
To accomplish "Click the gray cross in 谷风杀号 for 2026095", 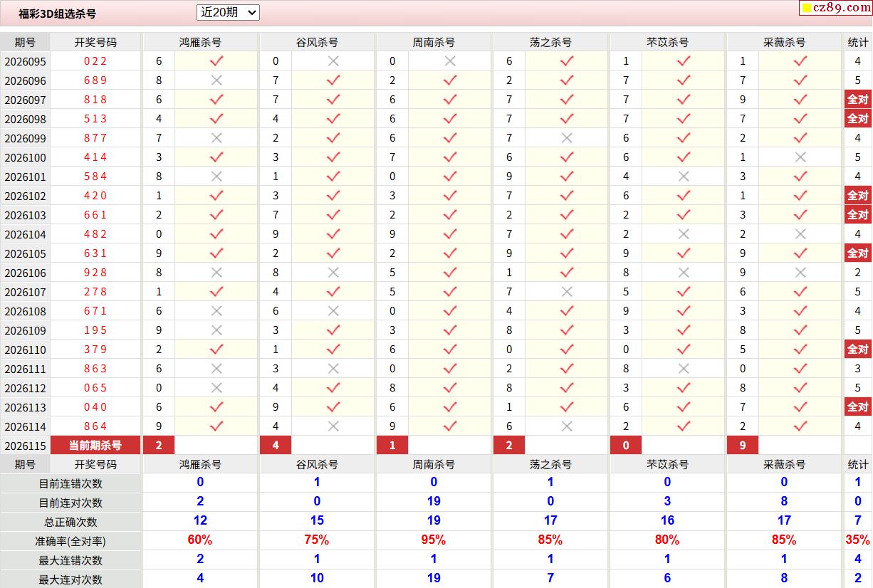I will pyautogui.click(x=333, y=61).
